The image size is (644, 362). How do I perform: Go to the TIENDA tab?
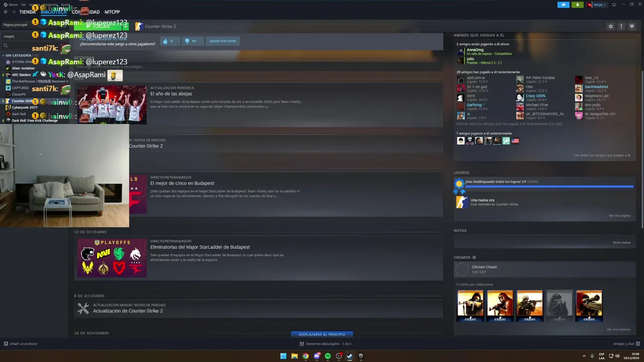tap(28, 12)
